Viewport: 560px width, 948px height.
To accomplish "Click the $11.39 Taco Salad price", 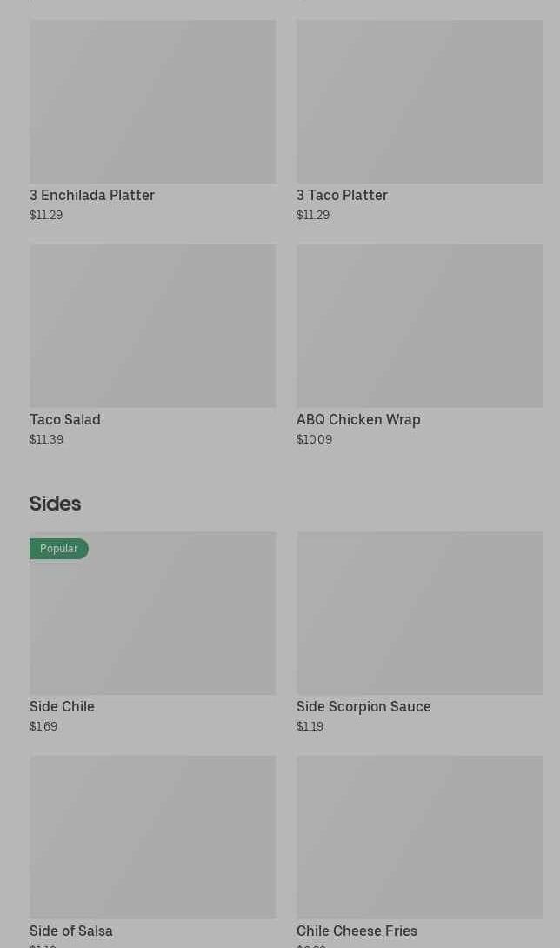I will tap(47, 439).
